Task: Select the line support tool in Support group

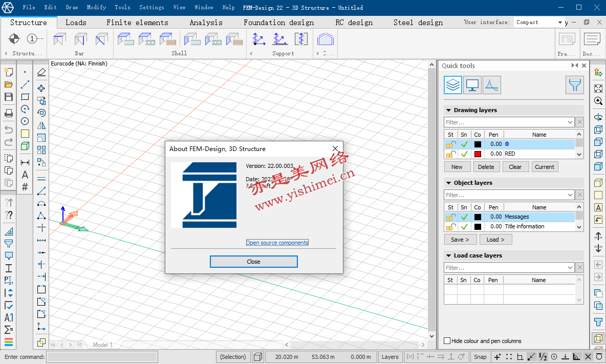Action: coord(280,39)
